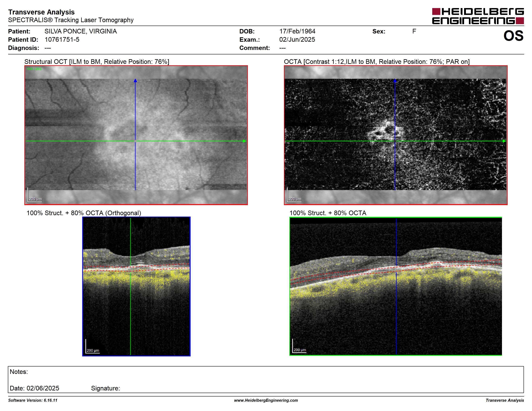Click the OS eye label
The height and width of the screenshot is (411, 532).
tap(513, 36)
